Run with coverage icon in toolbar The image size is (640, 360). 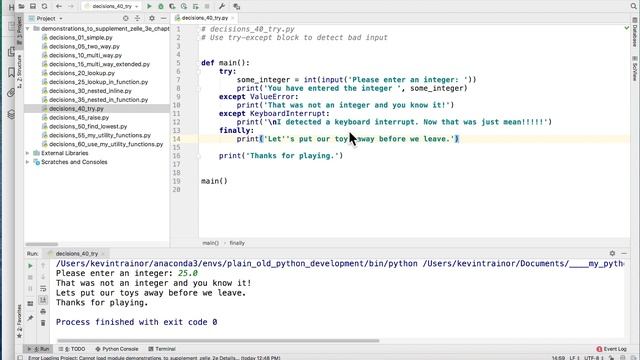[x=172, y=7]
